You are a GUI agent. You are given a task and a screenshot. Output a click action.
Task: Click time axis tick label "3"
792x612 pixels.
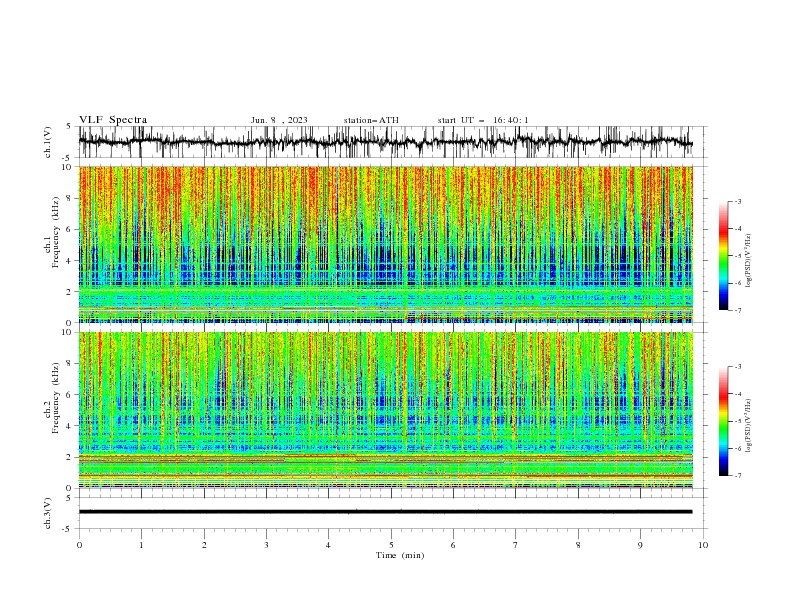click(266, 545)
